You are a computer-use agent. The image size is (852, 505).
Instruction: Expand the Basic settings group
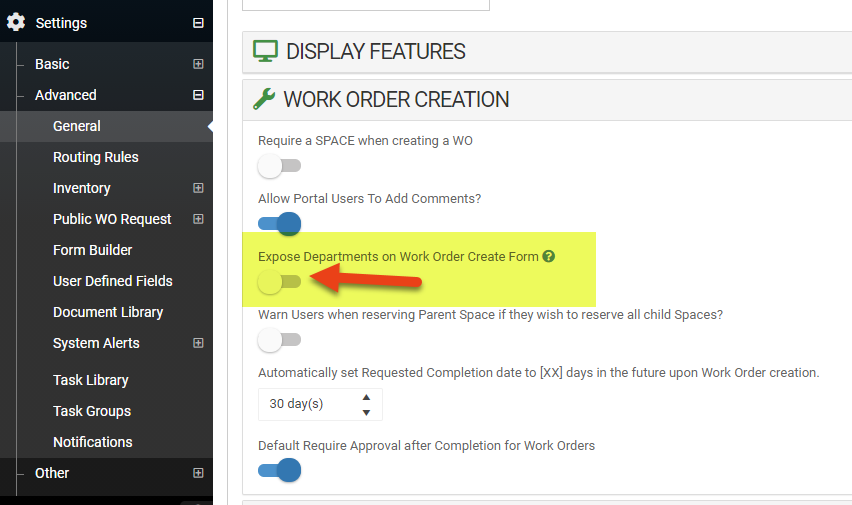pos(198,64)
